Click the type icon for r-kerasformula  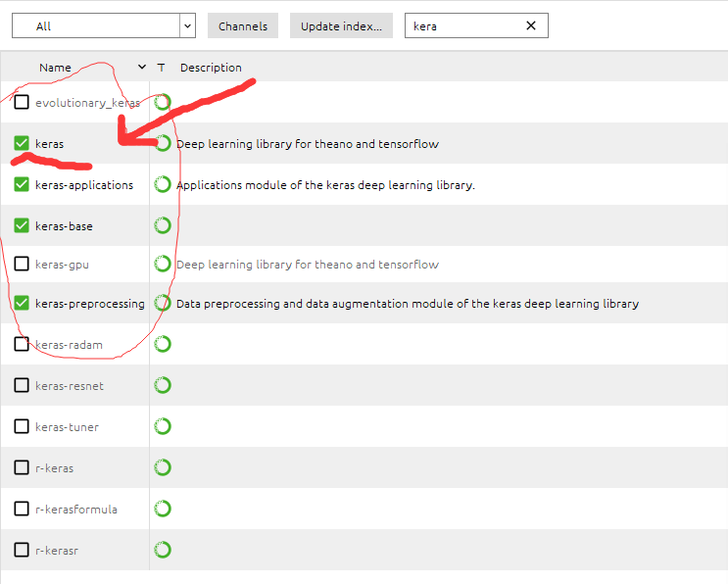click(x=163, y=509)
